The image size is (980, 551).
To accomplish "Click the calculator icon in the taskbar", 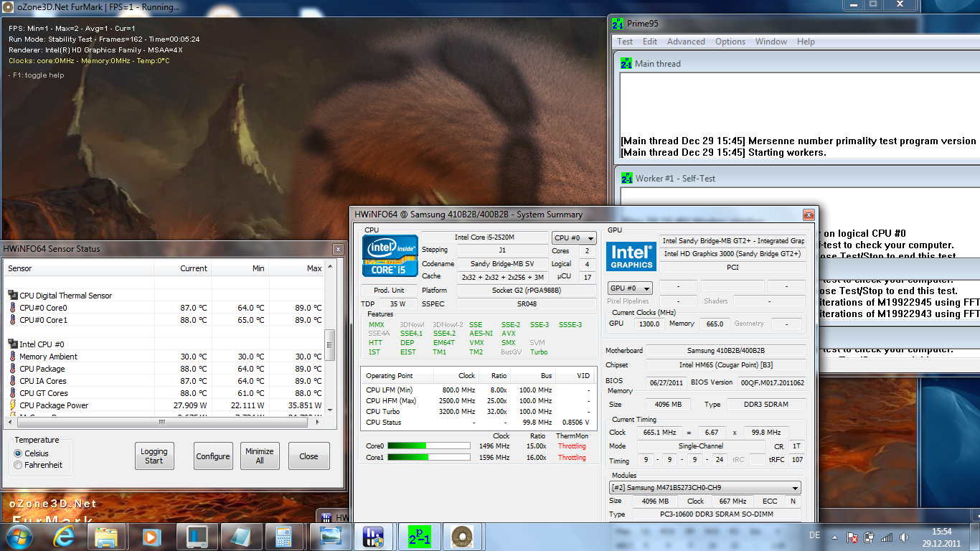I will pos(283,537).
